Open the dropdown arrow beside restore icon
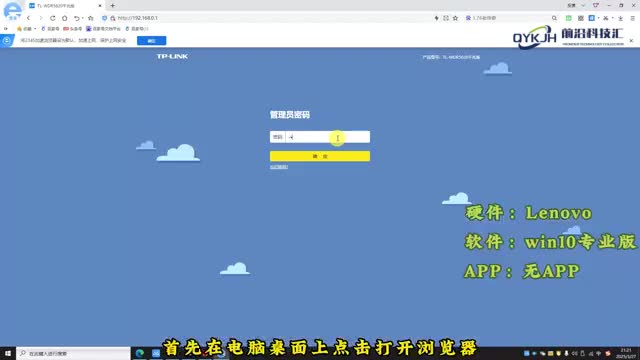 pos(82,18)
